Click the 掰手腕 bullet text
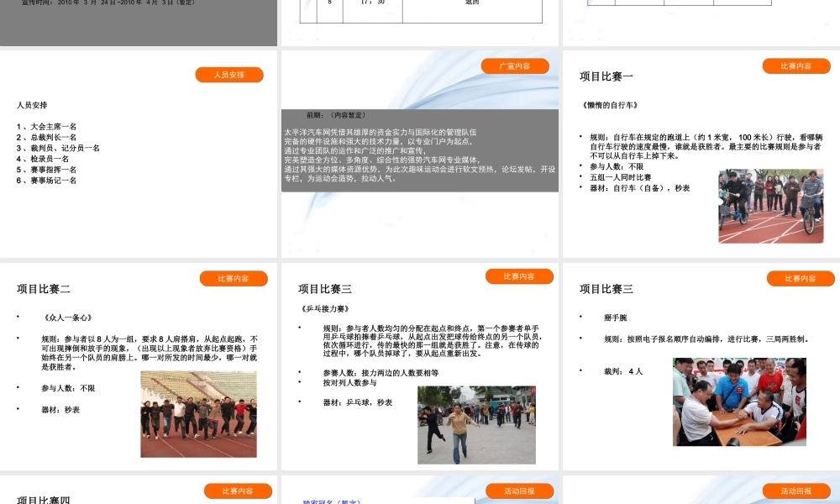 616,318
